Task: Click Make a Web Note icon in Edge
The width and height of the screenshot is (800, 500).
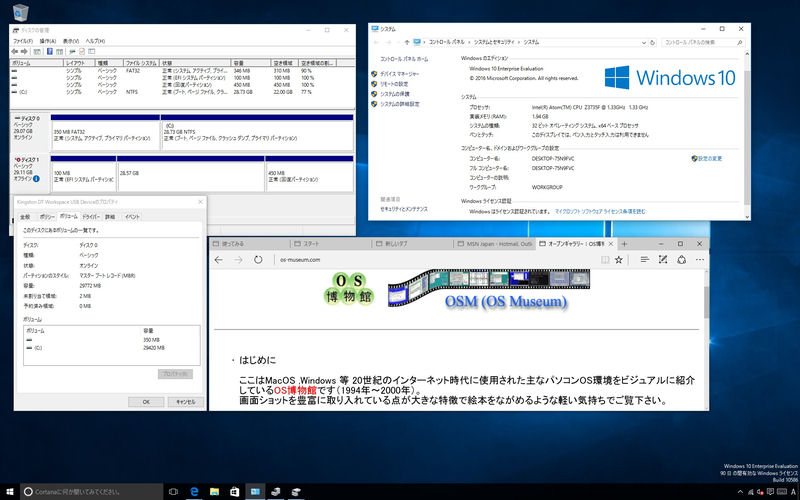Action: 663,260
